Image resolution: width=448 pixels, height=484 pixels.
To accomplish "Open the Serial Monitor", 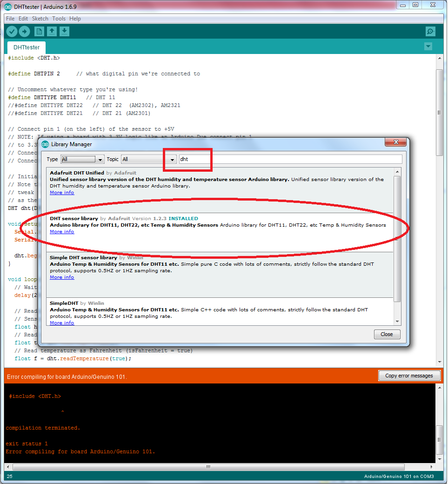I will 430,31.
